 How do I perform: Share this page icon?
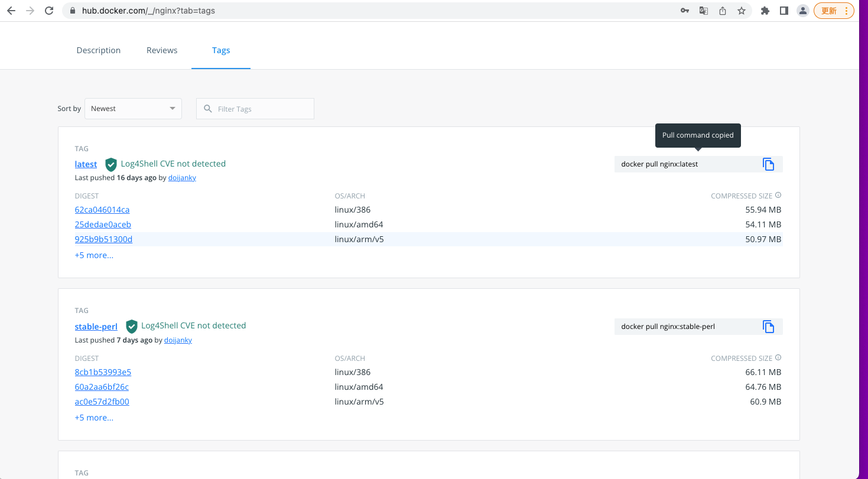[723, 11]
